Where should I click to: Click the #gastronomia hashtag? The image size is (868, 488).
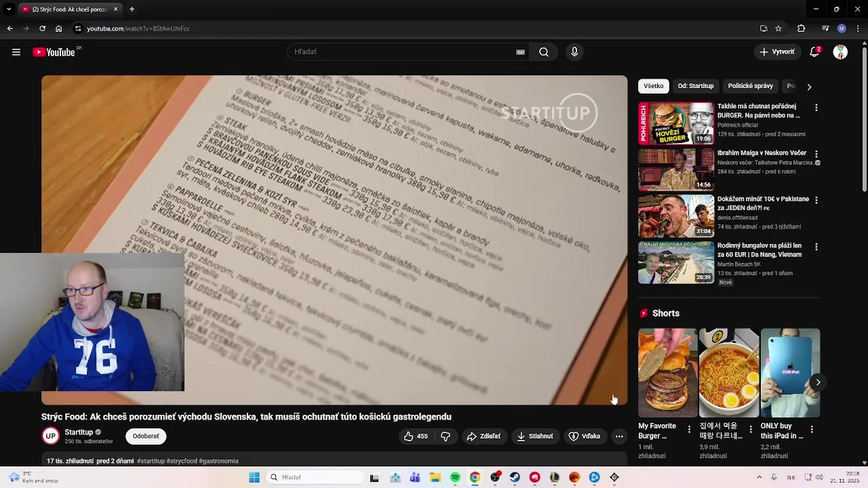(219, 462)
